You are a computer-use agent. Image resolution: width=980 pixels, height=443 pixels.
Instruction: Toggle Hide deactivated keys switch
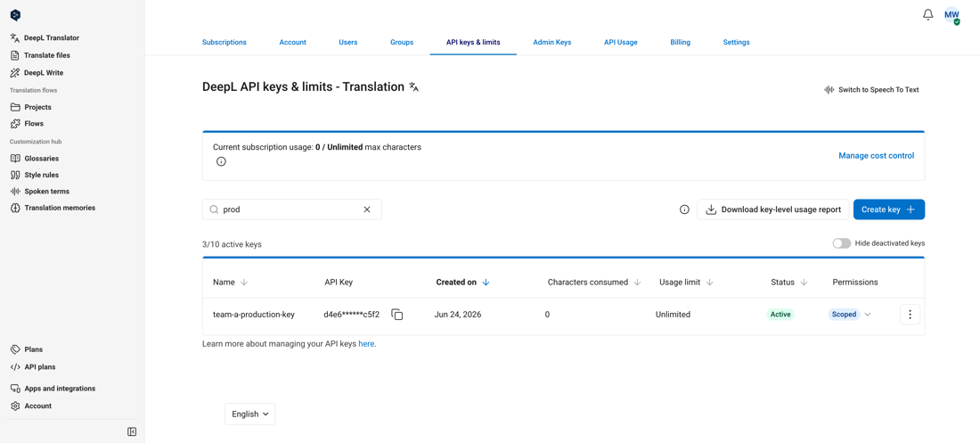841,243
